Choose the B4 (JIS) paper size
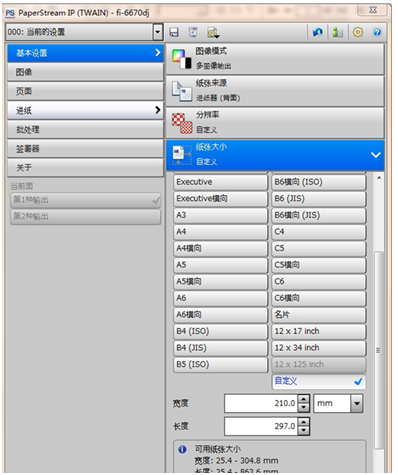 (220, 348)
